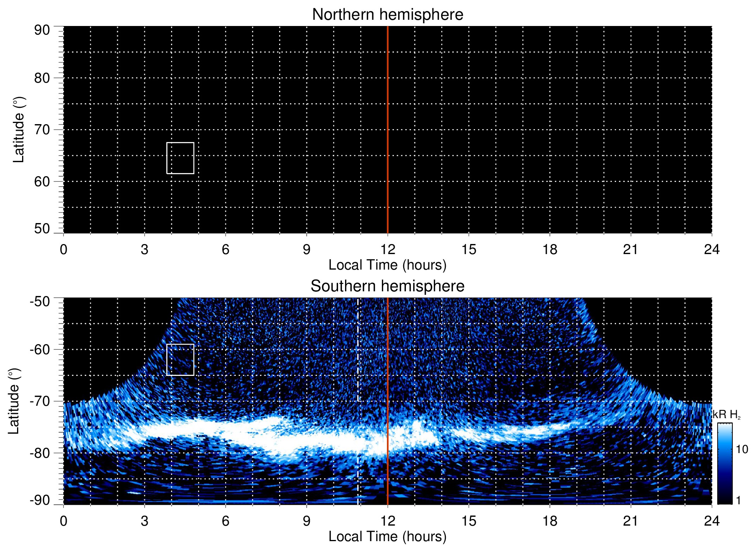
Task: Click white box in Northern hemisphere panel
Action: (x=180, y=158)
